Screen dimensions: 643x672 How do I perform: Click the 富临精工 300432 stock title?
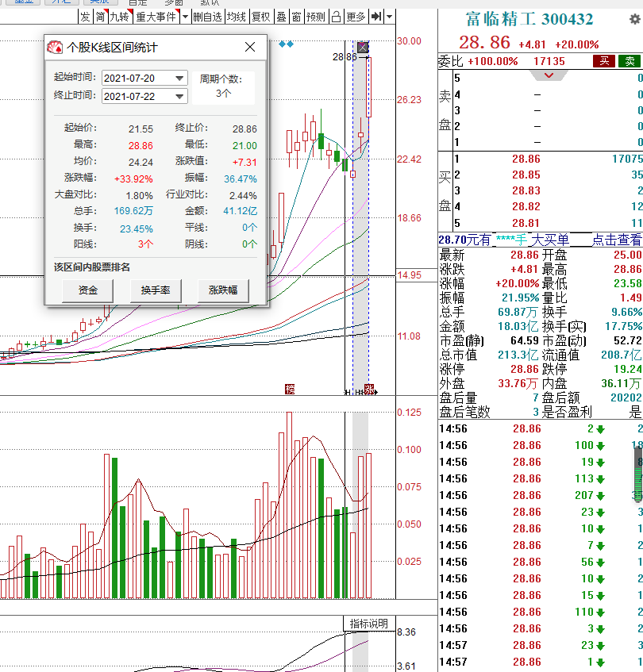coord(529,19)
